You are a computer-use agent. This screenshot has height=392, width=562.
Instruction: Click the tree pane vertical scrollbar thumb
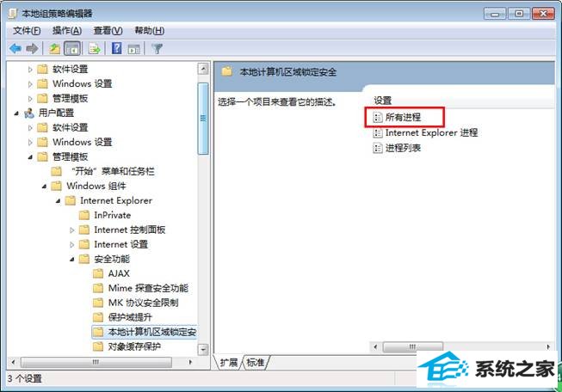(x=203, y=119)
